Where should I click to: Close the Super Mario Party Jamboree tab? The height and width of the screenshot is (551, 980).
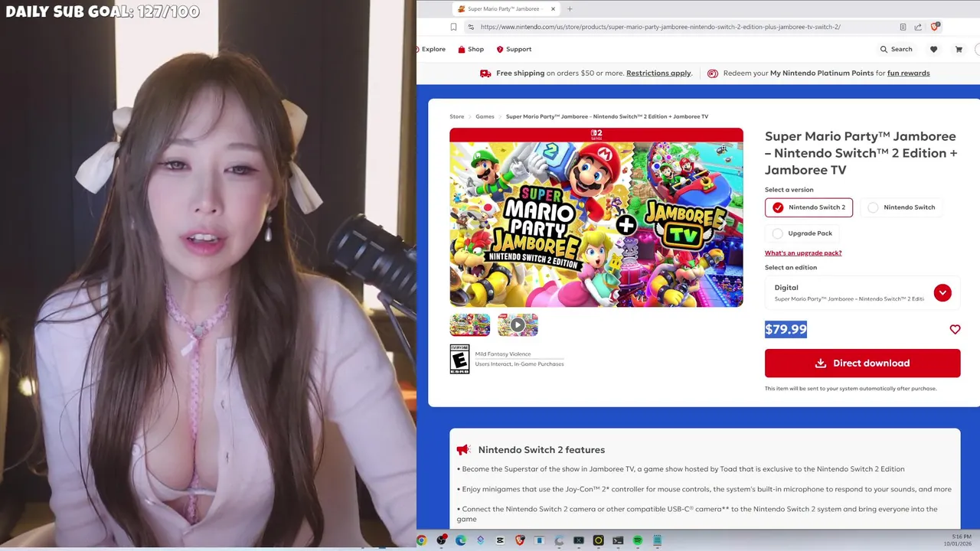(x=554, y=9)
